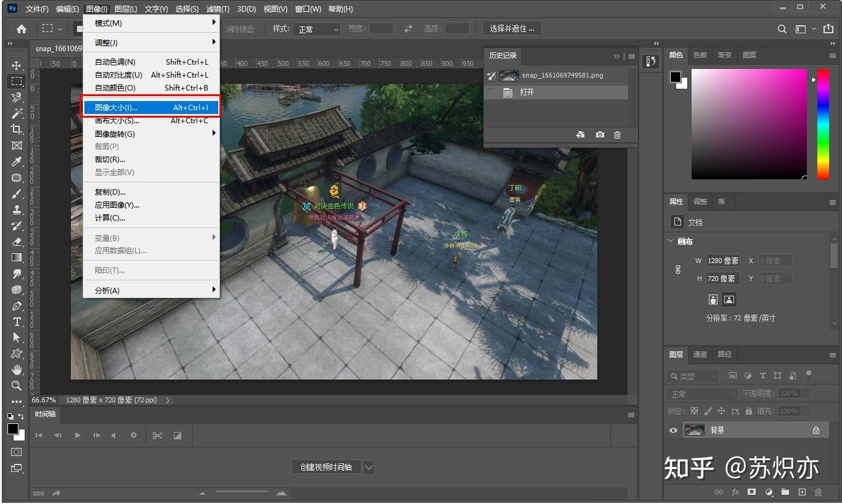This screenshot has height=504, width=842.
Task: Select the Horizontal Type tool
Action: [17, 322]
